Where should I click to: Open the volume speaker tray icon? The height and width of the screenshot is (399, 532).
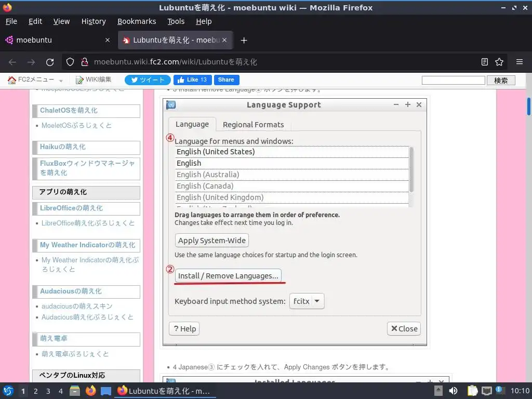453,391
